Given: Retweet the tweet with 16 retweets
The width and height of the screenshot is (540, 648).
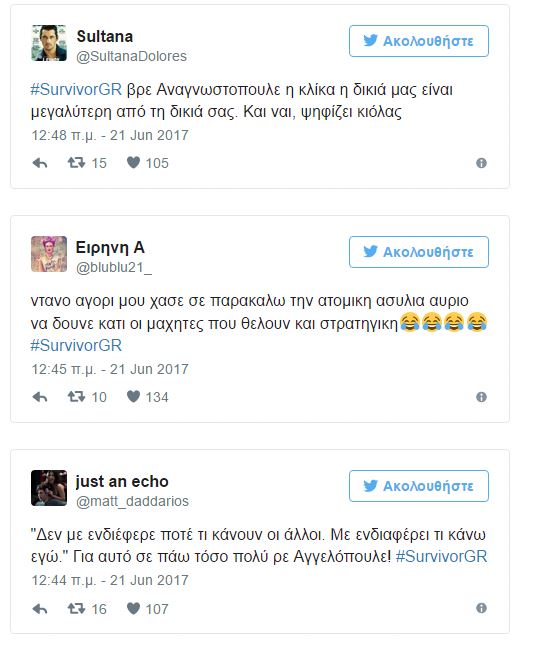Looking at the screenshot, I should pyautogui.click(x=76, y=608).
